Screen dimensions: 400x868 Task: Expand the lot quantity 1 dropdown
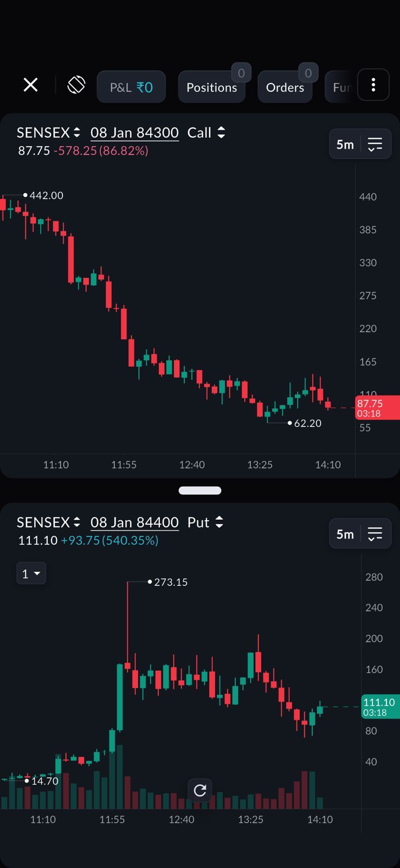pyautogui.click(x=31, y=573)
